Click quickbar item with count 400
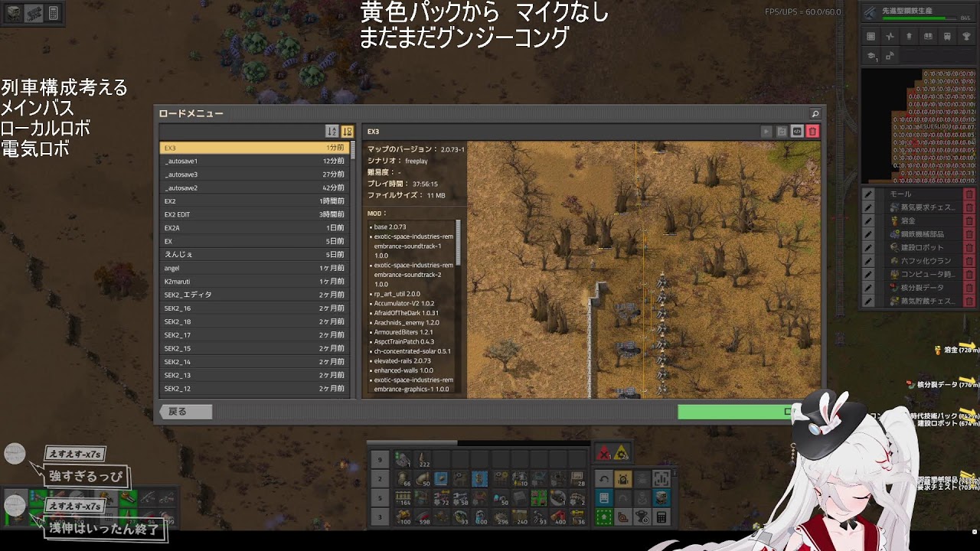This screenshot has width=980, height=551. 559,517
